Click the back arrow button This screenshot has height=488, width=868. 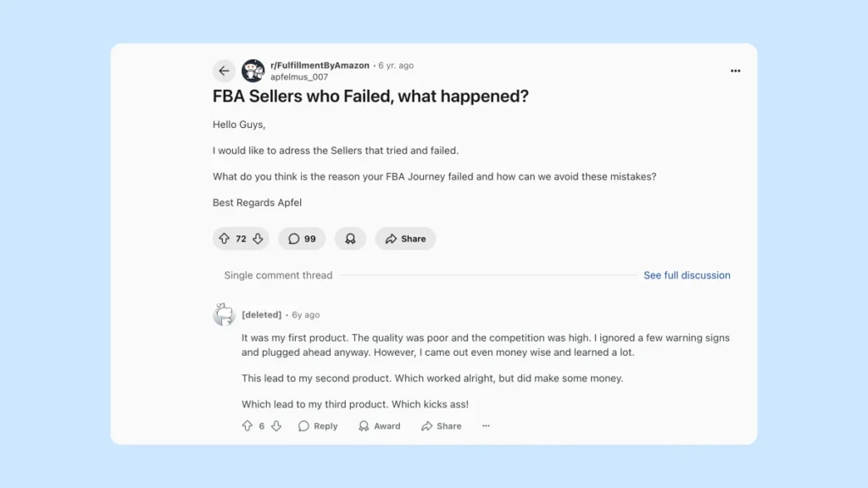pyautogui.click(x=224, y=71)
